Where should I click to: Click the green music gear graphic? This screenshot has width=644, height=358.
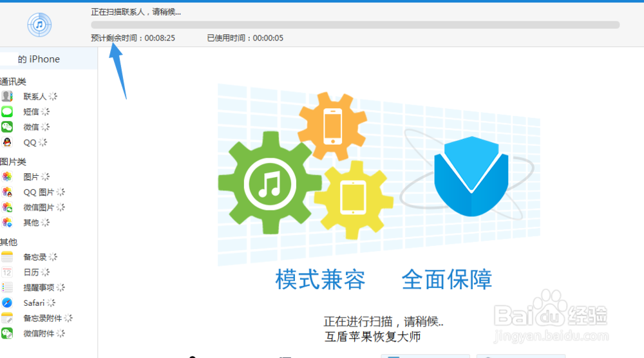(269, 183)
